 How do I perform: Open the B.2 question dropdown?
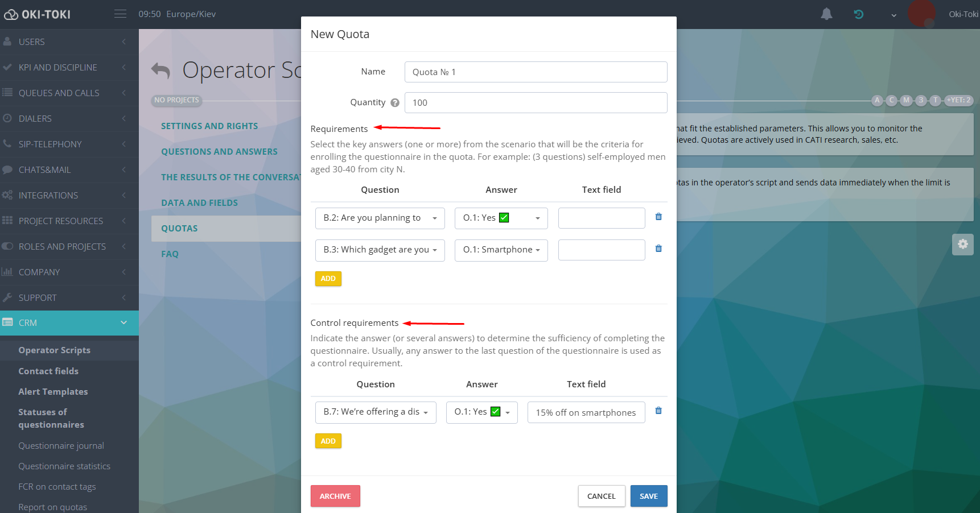380,218
